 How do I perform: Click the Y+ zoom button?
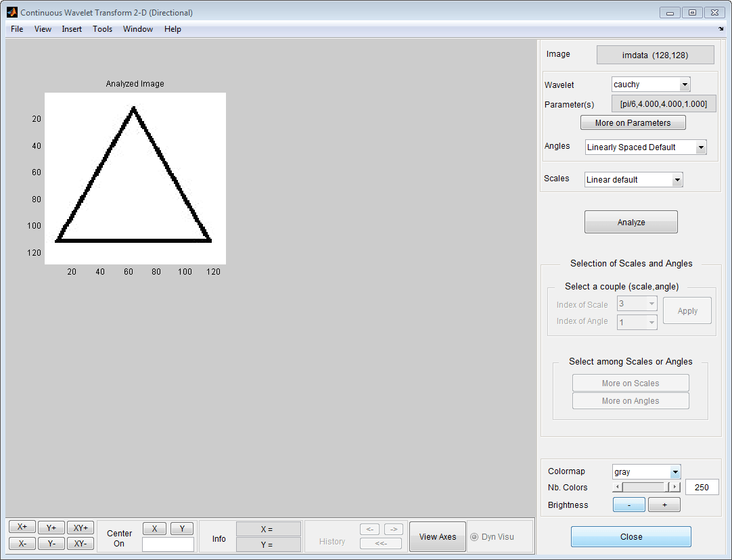pos(51,528)
